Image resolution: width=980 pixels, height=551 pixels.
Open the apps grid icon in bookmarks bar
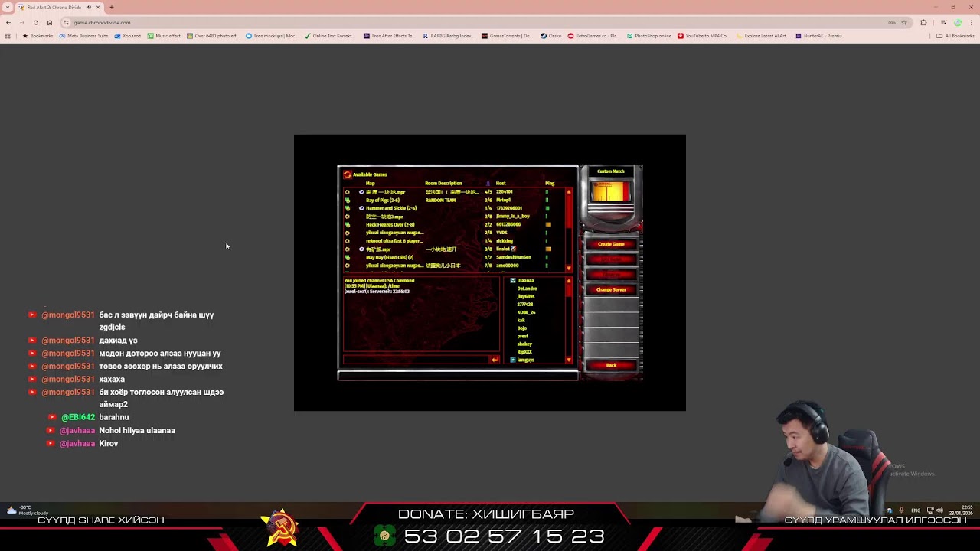click(x=8, y=36)
